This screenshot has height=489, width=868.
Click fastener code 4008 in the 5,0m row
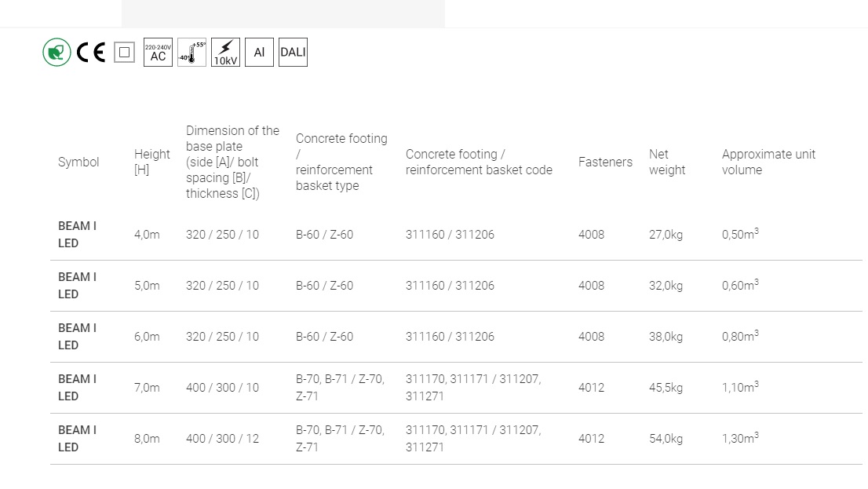click(x=591, y=286)
